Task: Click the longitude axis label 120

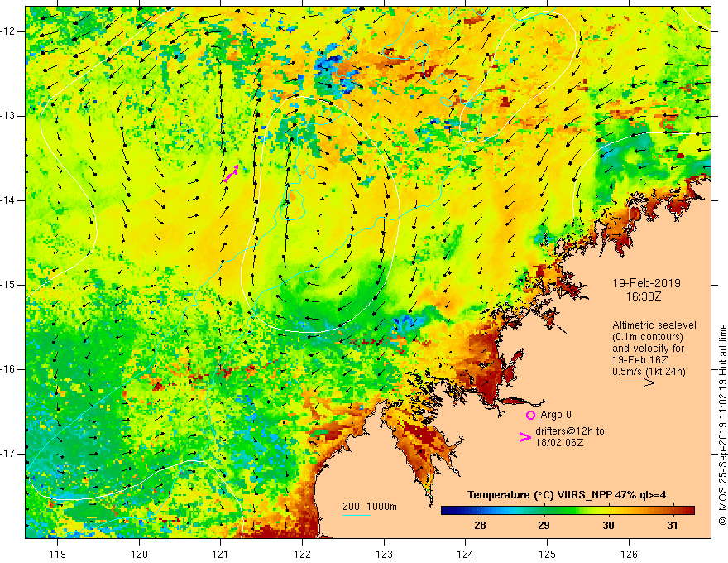Action: point(139,554)
